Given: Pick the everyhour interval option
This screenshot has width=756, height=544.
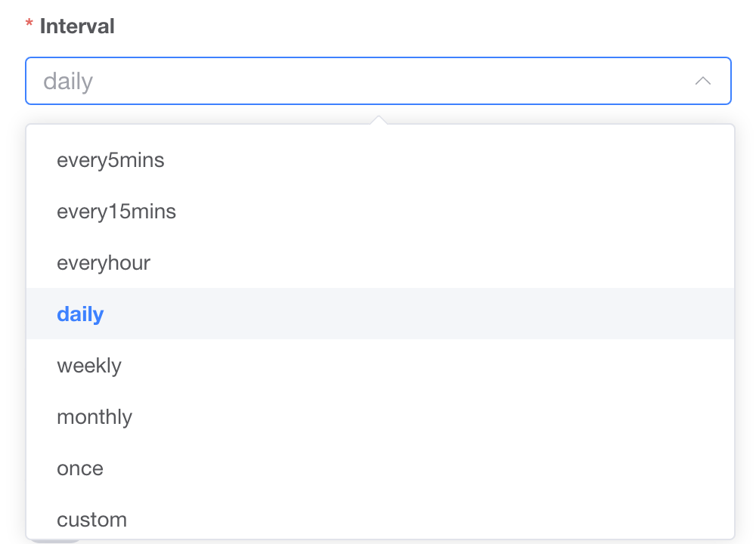Looking at the screenshot, I should (104, 263).
